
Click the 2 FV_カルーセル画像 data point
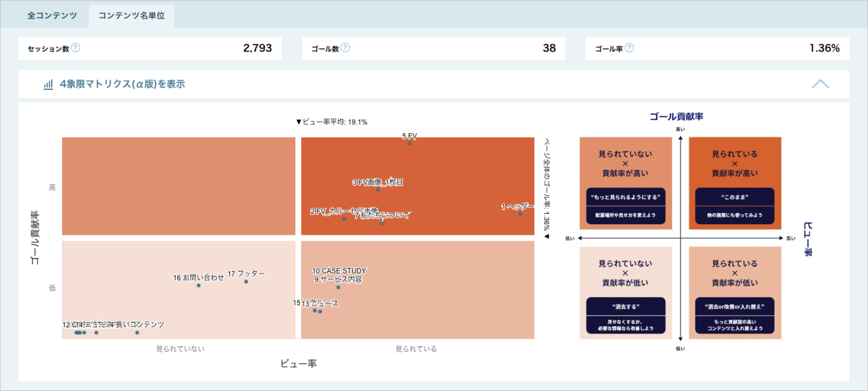pyautogui.click(x=344, y=219)
